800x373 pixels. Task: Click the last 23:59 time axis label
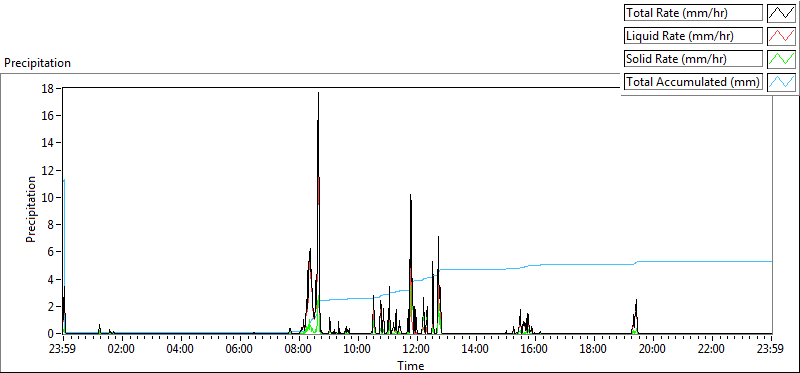771,350
